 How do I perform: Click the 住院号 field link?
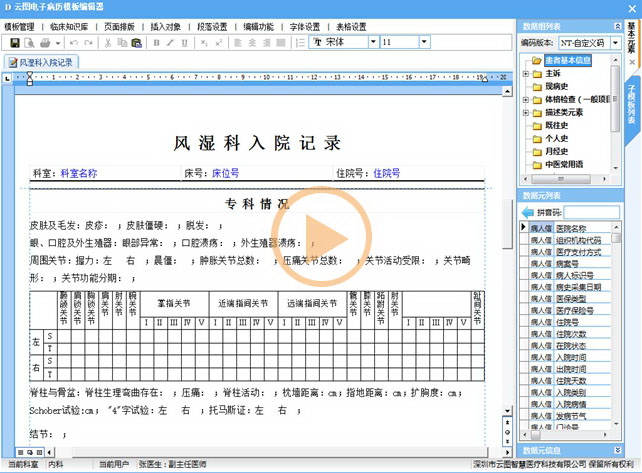pyautogui.click(x=386, y=173)
